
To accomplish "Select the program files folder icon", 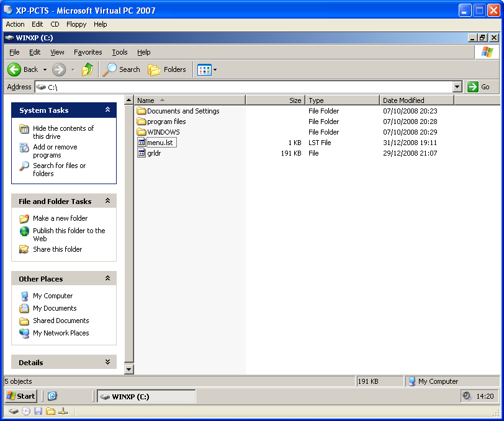I will 142,122.
